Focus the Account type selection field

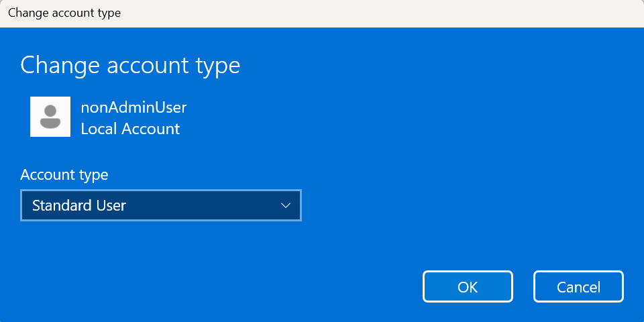161,205
